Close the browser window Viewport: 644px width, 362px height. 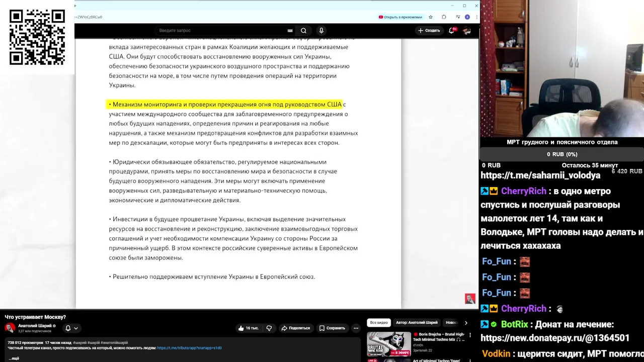[476, 6]
